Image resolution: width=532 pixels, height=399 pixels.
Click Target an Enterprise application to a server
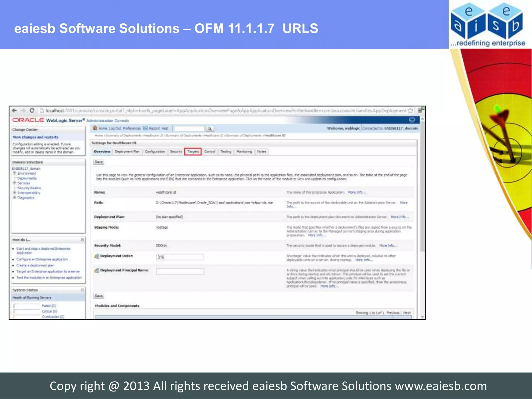(x=48, y=271)
